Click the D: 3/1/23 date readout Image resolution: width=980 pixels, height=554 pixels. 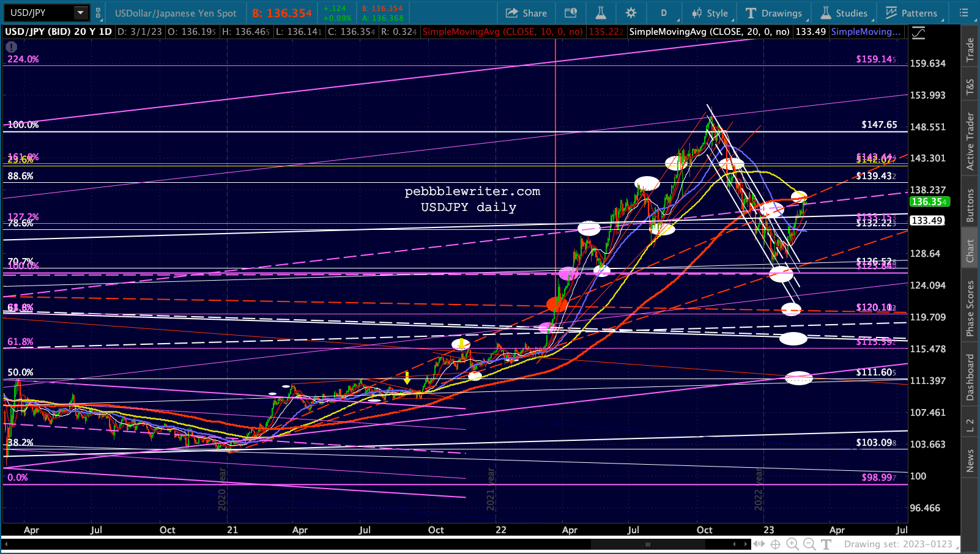pyautogui.click(x=140, y=32)
